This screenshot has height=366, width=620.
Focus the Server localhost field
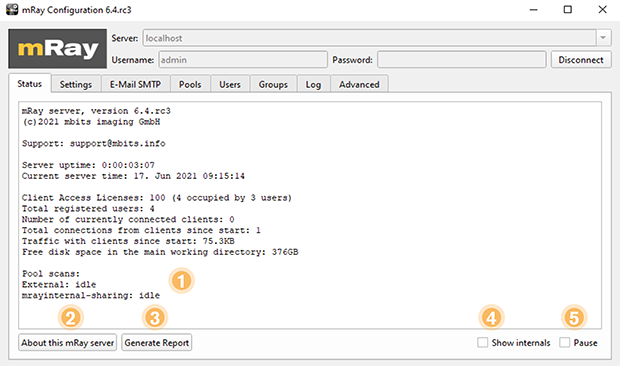(x=369, y=38)
